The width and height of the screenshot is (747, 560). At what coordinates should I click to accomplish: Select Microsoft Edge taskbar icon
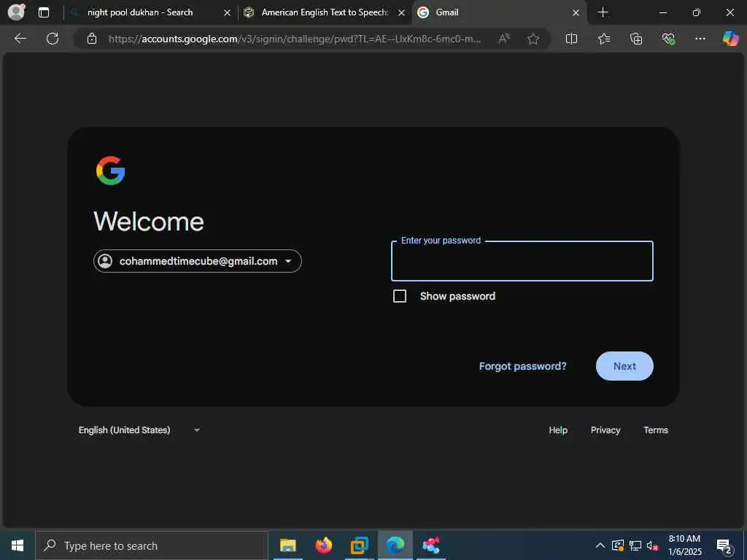395,545
